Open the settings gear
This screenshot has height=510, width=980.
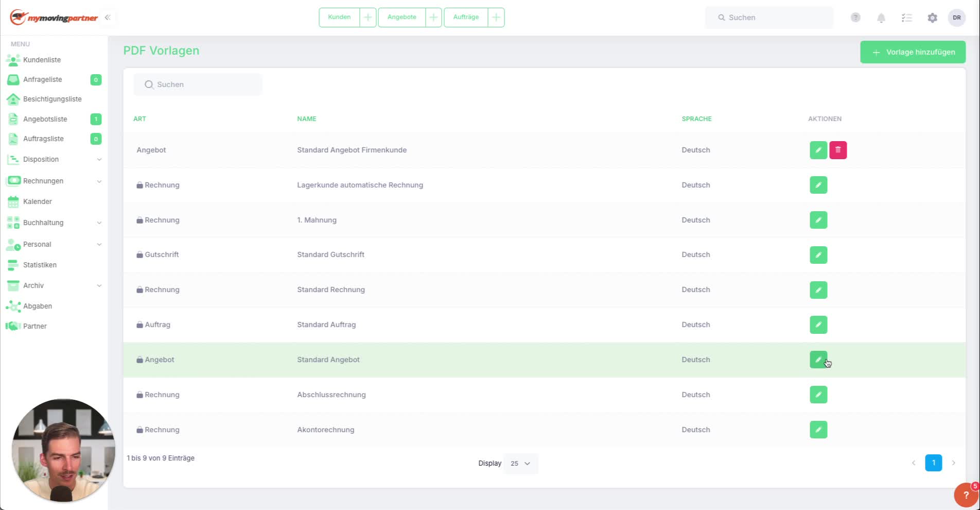[933, 18]
